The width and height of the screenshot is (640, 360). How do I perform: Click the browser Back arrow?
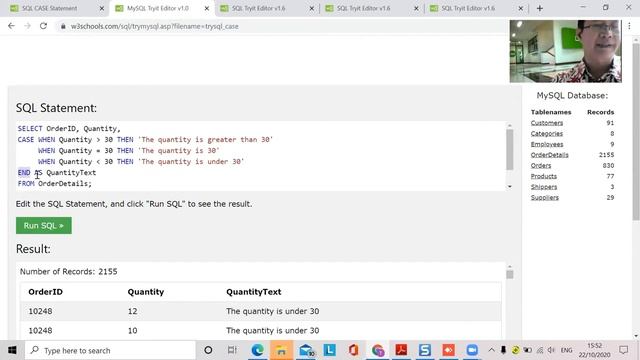tap(11, 26)
